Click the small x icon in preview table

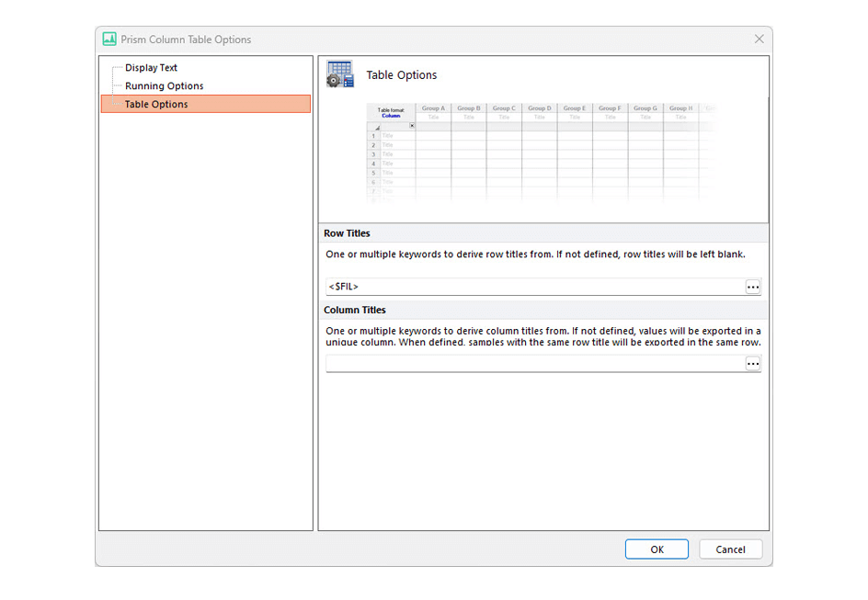tap(412, 126)
